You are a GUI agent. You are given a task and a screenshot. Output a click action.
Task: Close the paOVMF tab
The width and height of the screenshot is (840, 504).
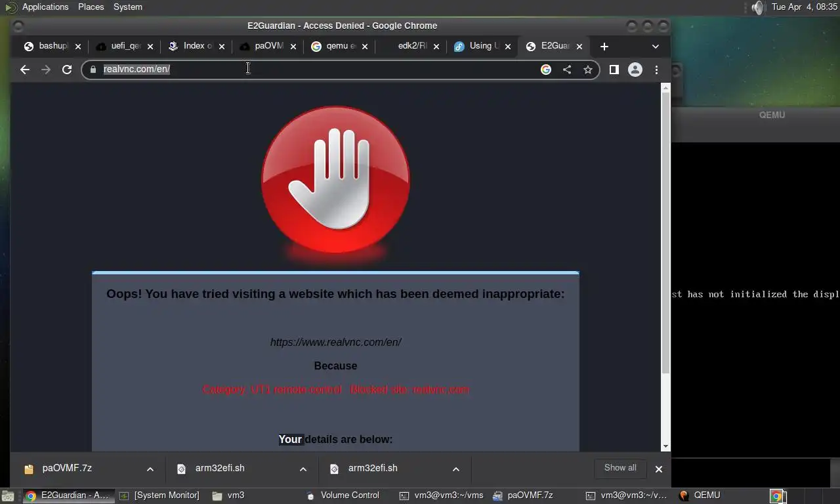pos(293,47)
